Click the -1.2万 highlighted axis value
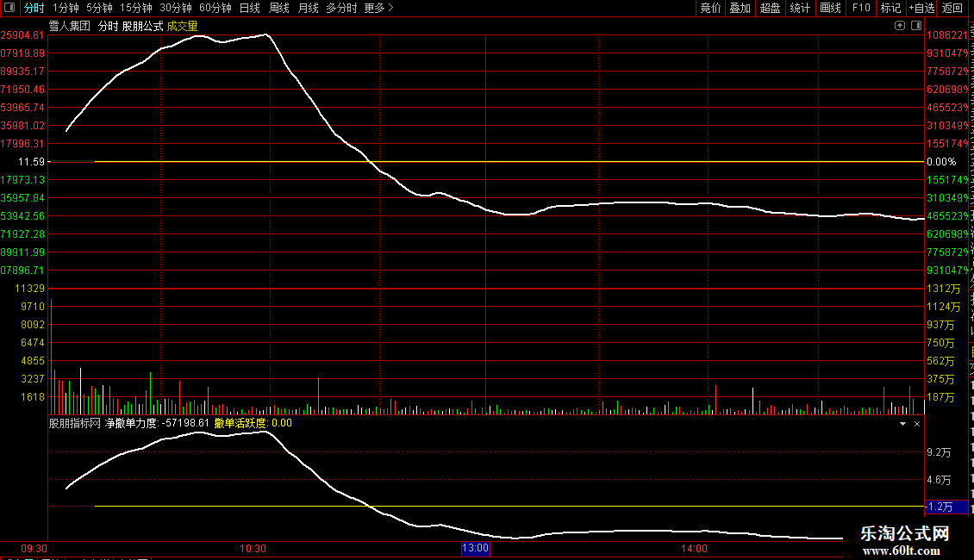The image size is (974, 560). [946, 507]
